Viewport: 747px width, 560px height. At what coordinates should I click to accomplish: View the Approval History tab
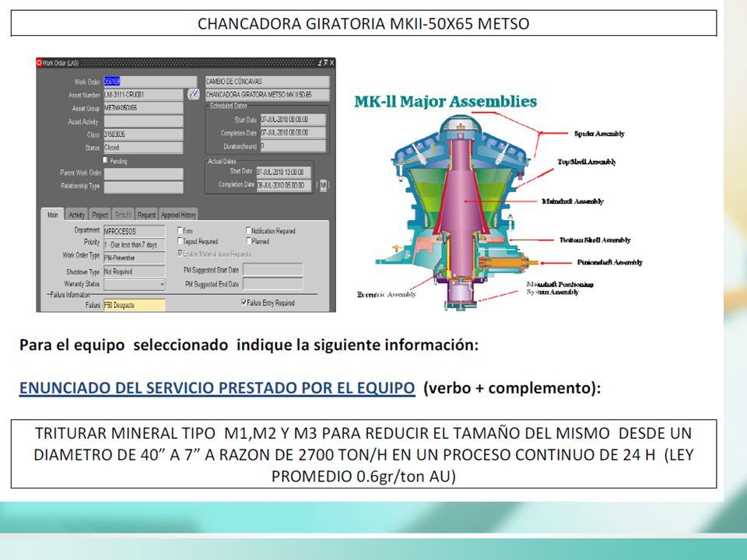click(x=178, y=215)
